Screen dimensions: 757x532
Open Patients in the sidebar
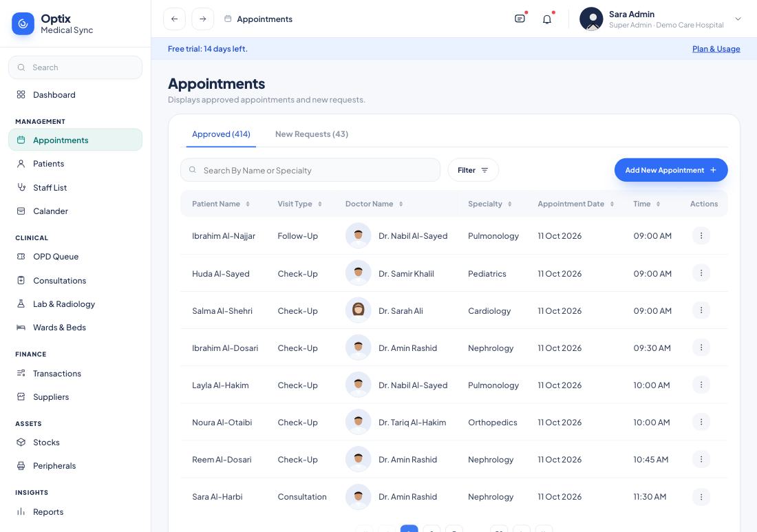(75, 164)
